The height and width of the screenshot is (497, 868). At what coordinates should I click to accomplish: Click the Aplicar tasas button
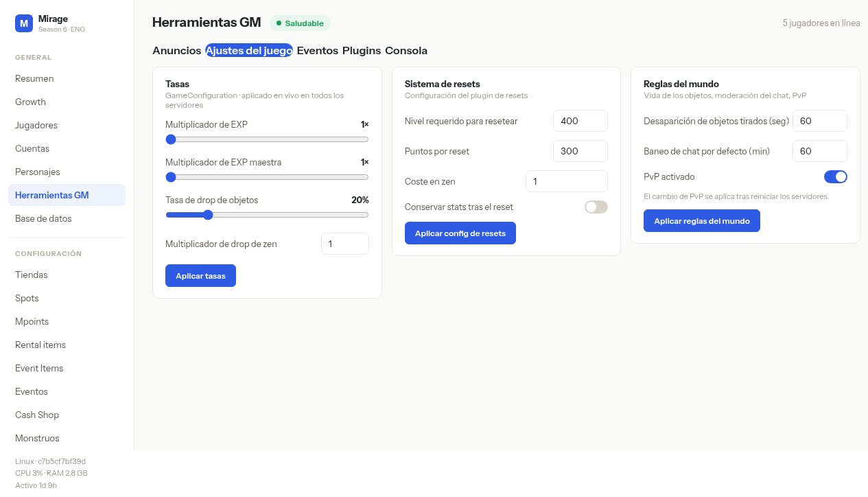[x=200, y=276]
